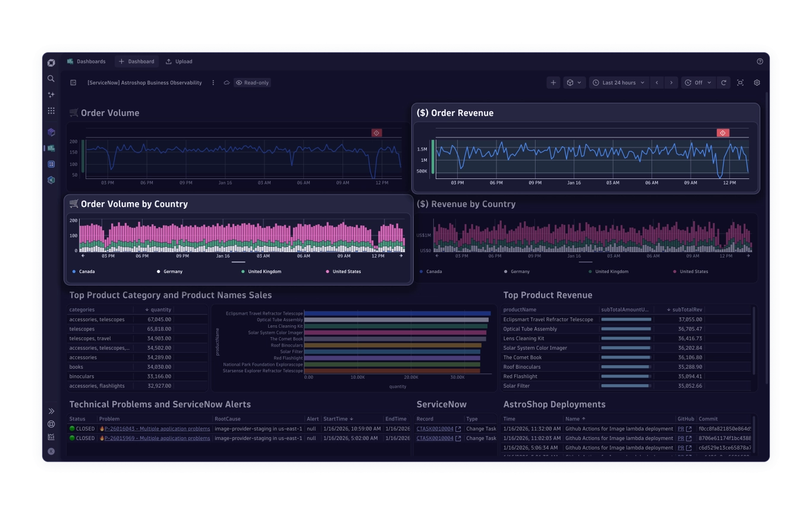Toggle United States series in Order Volume legend
812x515 pixels.
346,272
